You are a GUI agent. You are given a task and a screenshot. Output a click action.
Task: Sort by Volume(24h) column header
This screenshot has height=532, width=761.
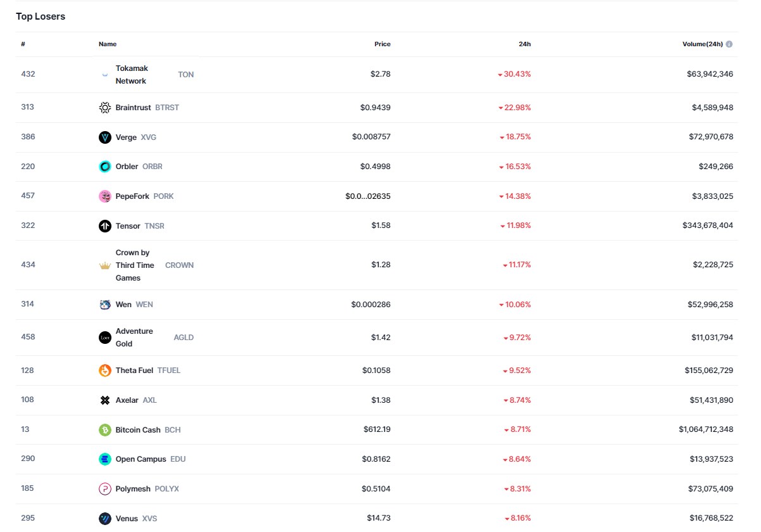pos(703,44)
